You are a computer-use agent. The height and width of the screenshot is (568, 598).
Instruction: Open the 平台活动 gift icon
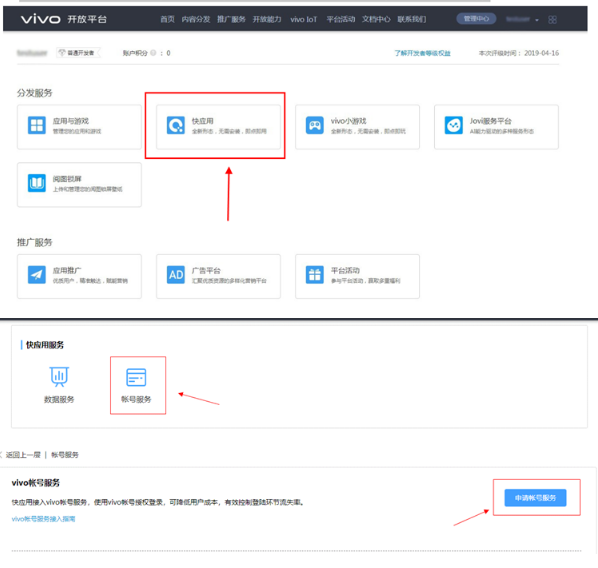click(x=315, y=275)
